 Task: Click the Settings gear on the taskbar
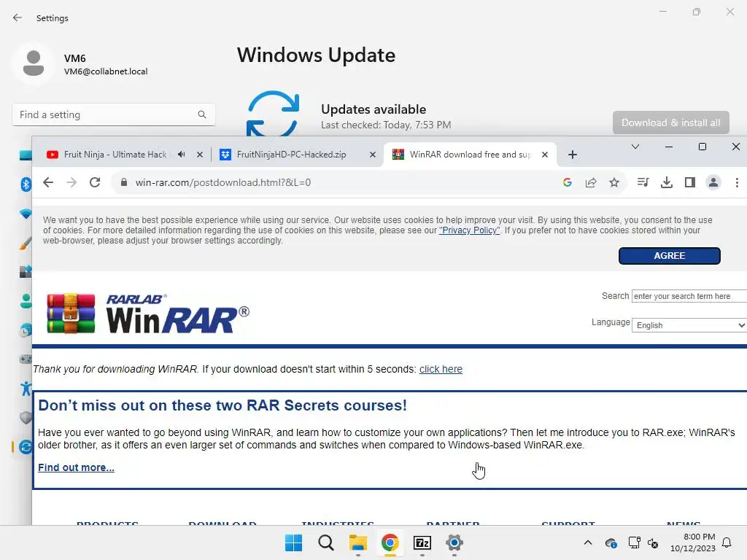tap(454, 542)
